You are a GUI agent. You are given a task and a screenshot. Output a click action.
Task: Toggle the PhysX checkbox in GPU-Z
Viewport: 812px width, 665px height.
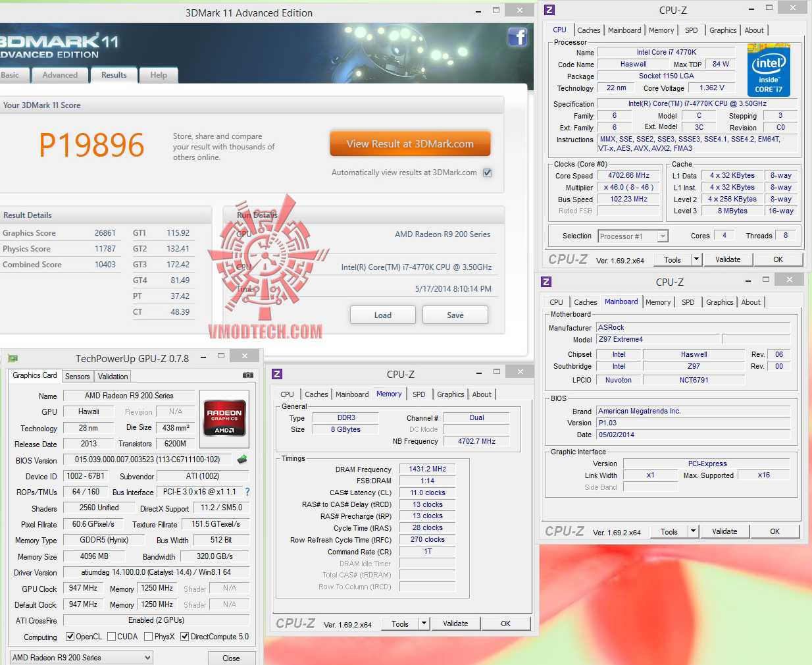148,637
